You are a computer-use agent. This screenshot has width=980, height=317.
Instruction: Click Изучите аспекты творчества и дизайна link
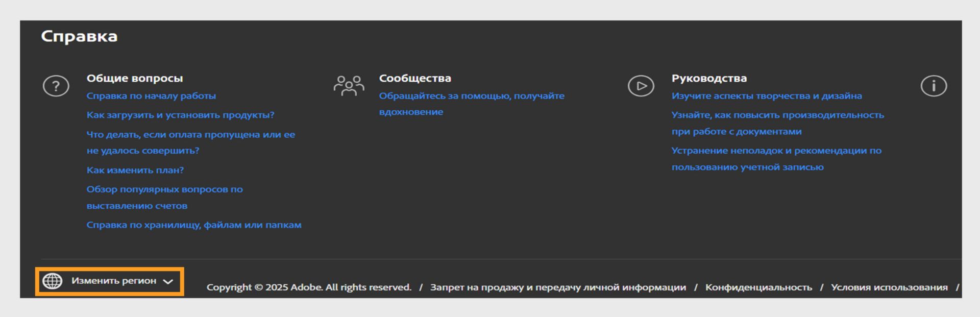tap(766, 96)
